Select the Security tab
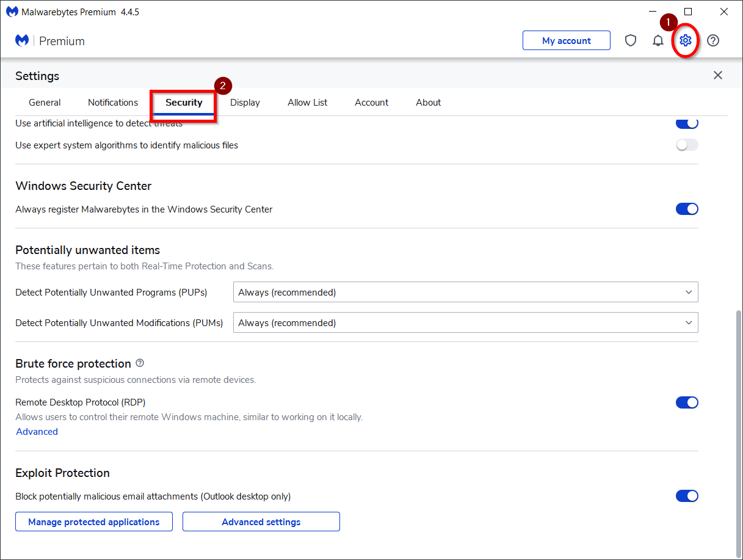Image resolution: width=743 pixels, height=560 pixels. (x=184, y=103)
